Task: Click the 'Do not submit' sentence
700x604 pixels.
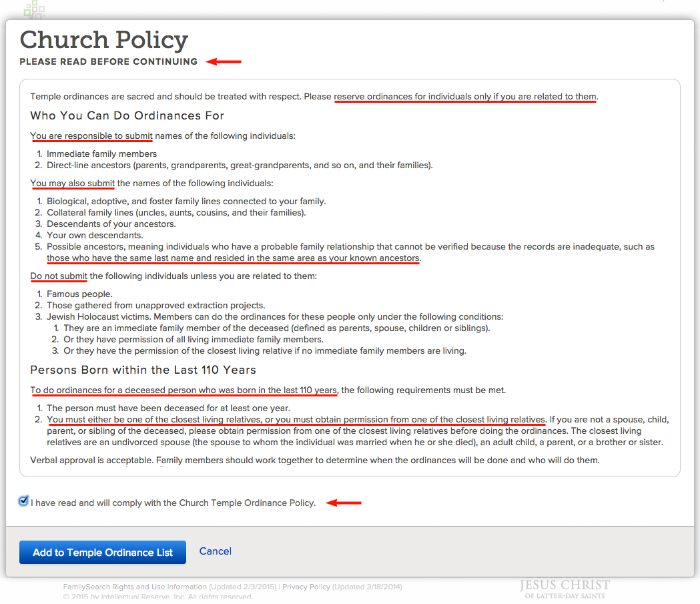Action: click(x=173, y=276)
